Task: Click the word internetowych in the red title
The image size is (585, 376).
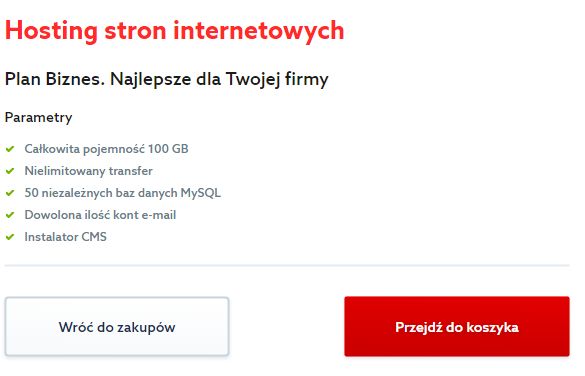Action: [259, 31]
